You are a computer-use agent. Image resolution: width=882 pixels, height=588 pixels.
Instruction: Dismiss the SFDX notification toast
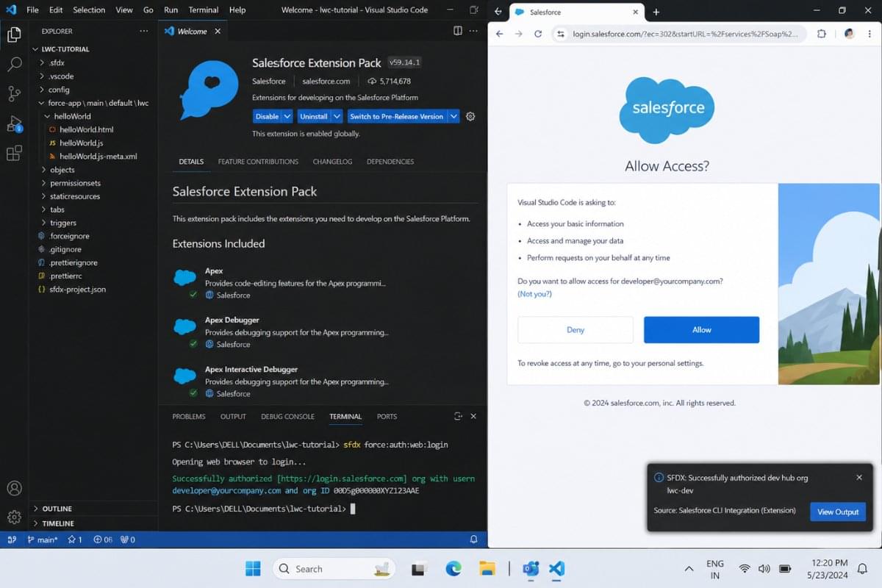[x=859, y=477]
